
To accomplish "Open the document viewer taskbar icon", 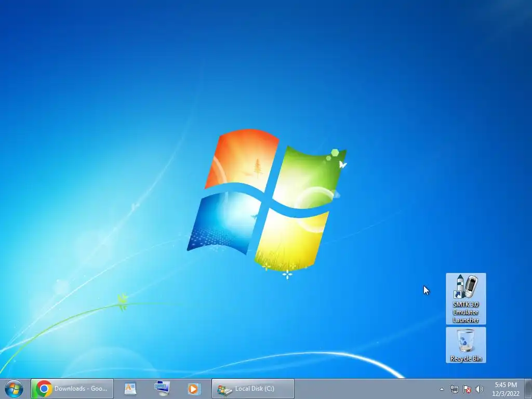I will pos(130,389).
